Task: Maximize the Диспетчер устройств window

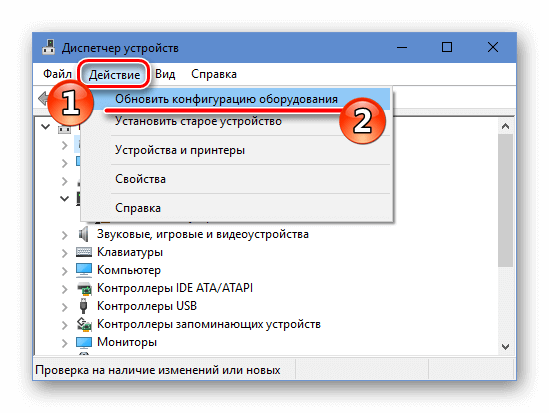Action: [447, 47]
